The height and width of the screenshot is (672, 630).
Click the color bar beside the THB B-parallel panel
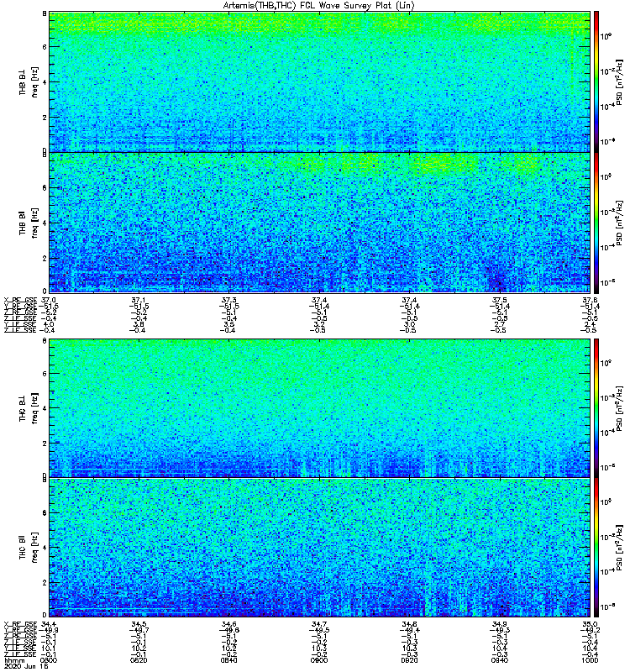pyautogui.click(x=596, y=223)
